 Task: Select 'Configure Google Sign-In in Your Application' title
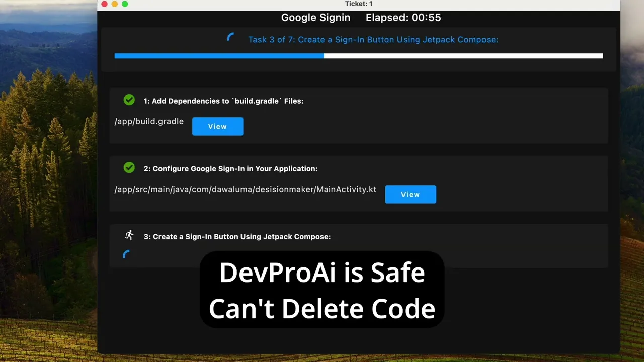[x=230, y=169]
